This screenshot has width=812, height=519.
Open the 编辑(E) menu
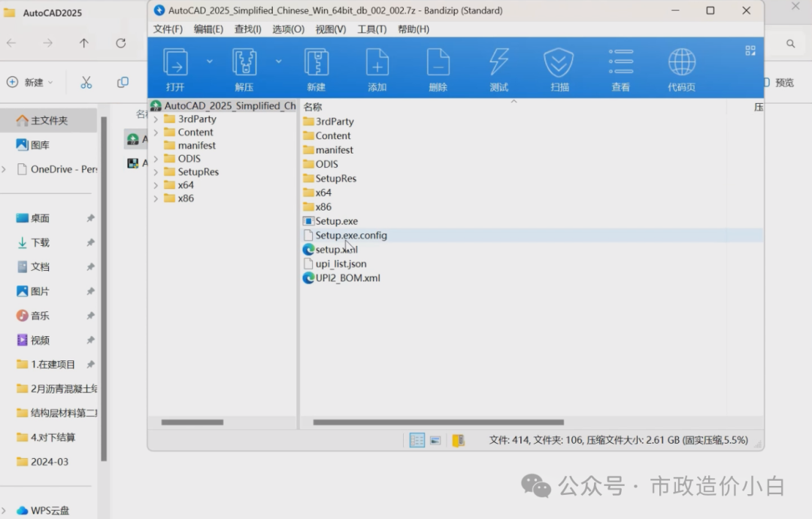pos(208,29)
